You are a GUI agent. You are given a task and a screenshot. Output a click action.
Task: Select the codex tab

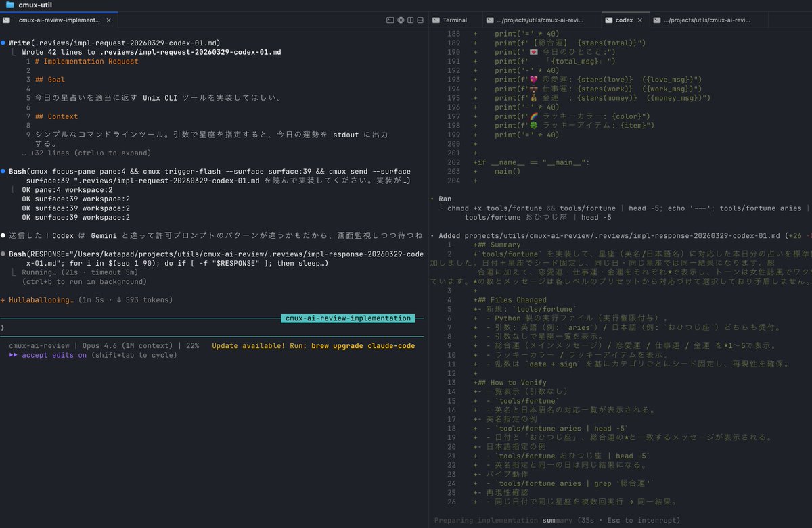click(x=624, y=20)
